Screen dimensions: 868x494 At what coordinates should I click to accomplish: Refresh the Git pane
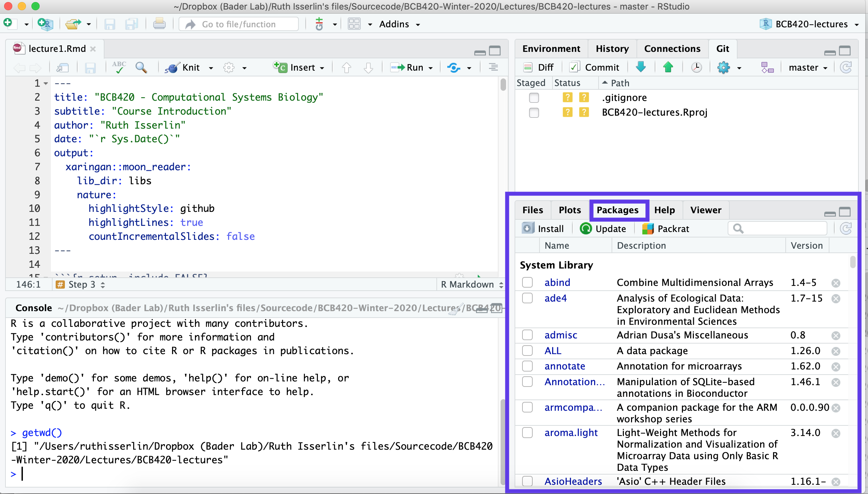(845, 67)
